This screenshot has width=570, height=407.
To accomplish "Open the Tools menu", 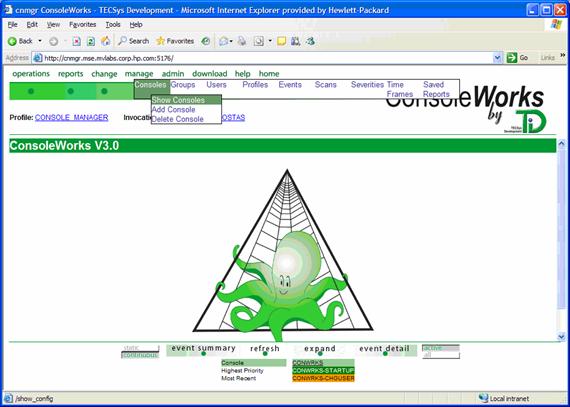I will [x=113, y=25].
